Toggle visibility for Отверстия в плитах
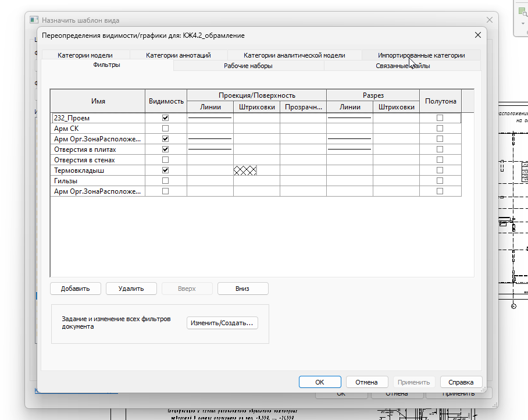This screenshot has height=420, width=528. [x=165, y=149]
